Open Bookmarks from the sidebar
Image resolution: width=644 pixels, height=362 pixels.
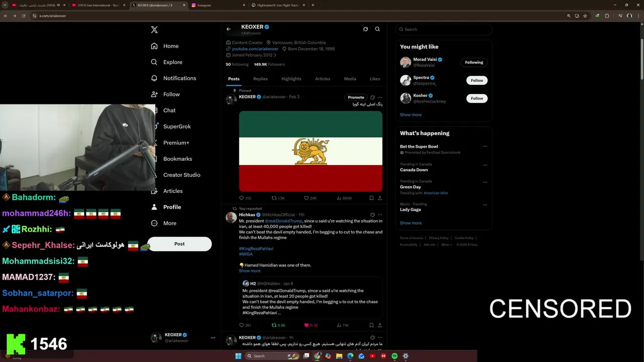(x=178, y=158)
